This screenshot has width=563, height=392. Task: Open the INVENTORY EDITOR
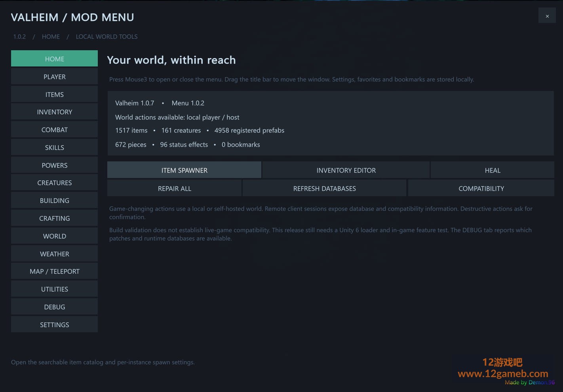(x=346, y=170)
